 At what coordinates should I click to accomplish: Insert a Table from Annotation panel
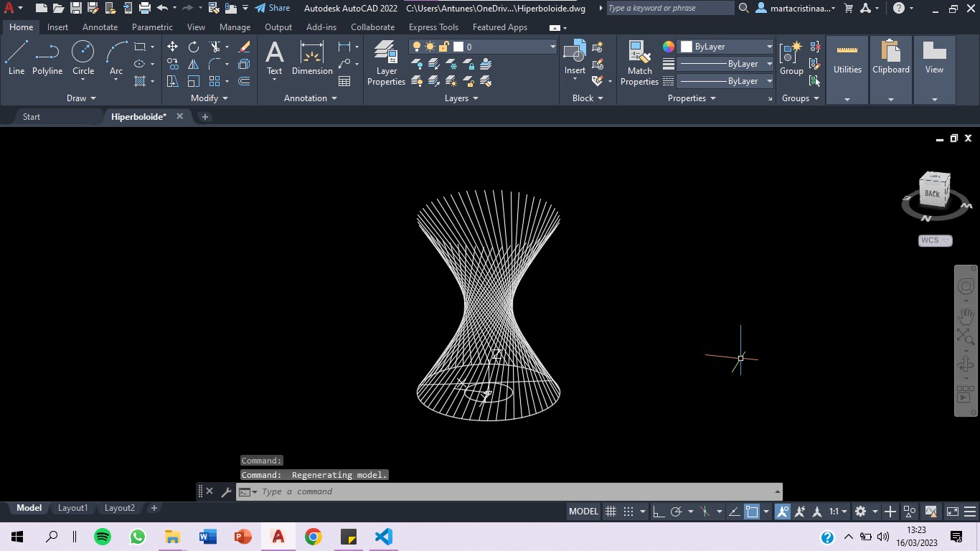coord(344,81)
